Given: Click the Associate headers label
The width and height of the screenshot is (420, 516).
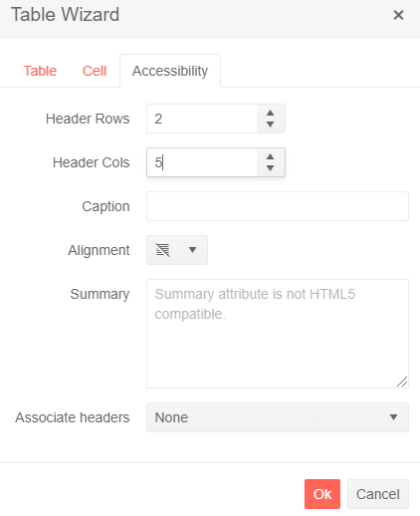Looking at the screenshot, I should [73, 417].
